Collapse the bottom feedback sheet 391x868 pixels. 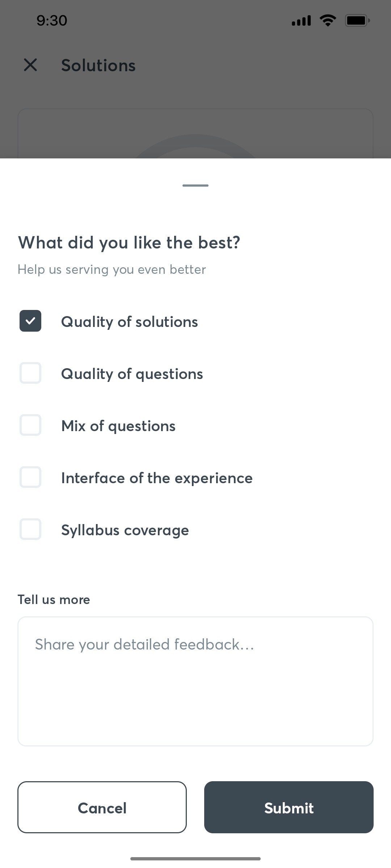[195, 185]
